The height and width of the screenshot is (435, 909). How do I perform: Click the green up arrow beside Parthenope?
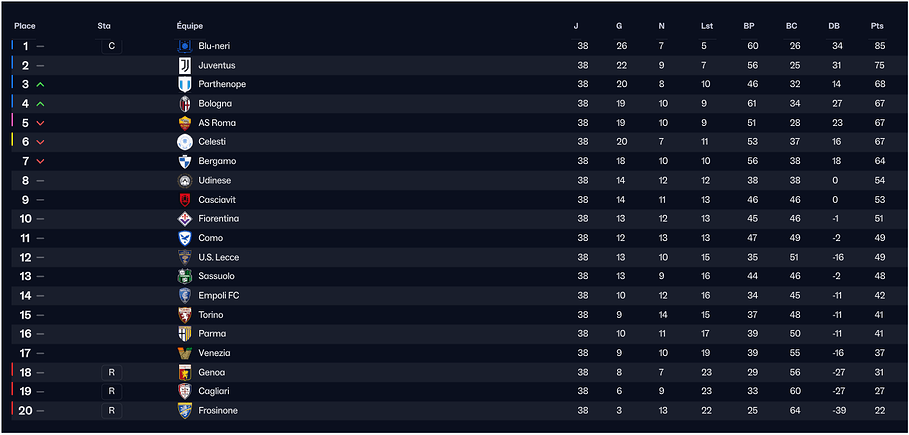pos(40,85)
